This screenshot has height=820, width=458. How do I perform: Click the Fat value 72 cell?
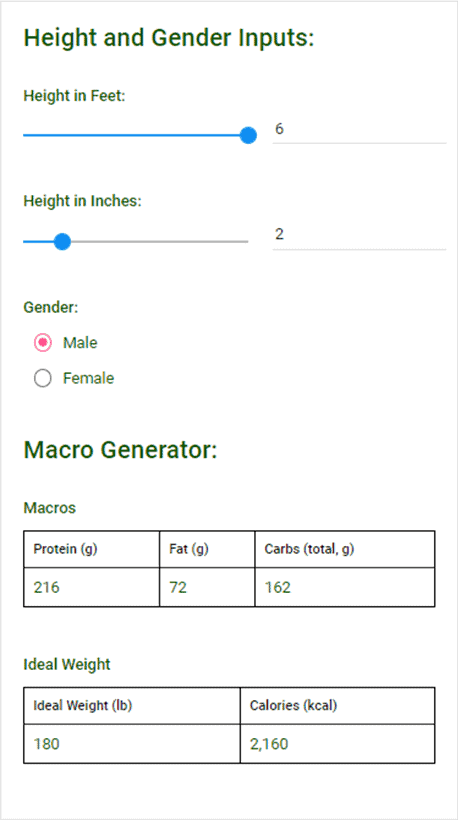click(x=207, y=587)
